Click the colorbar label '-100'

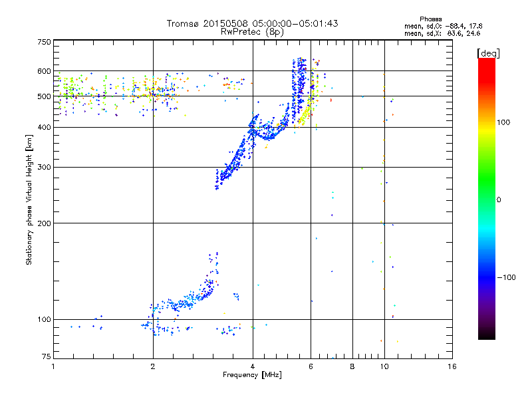506,277
